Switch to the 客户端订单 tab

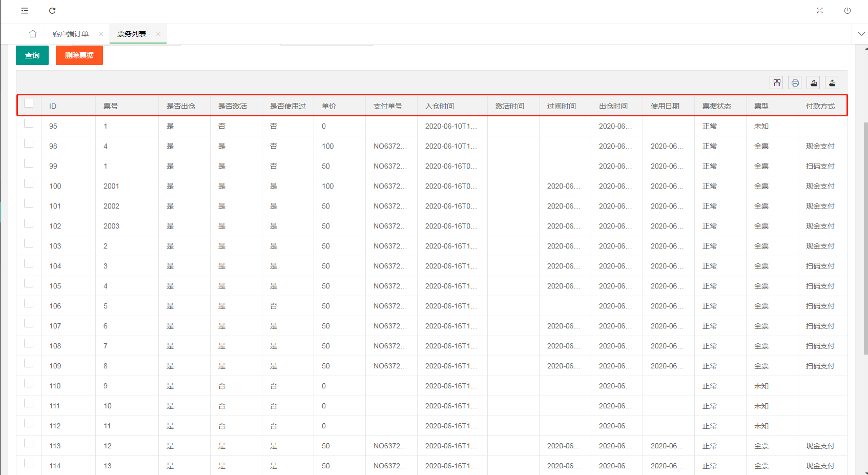[71, 34]
